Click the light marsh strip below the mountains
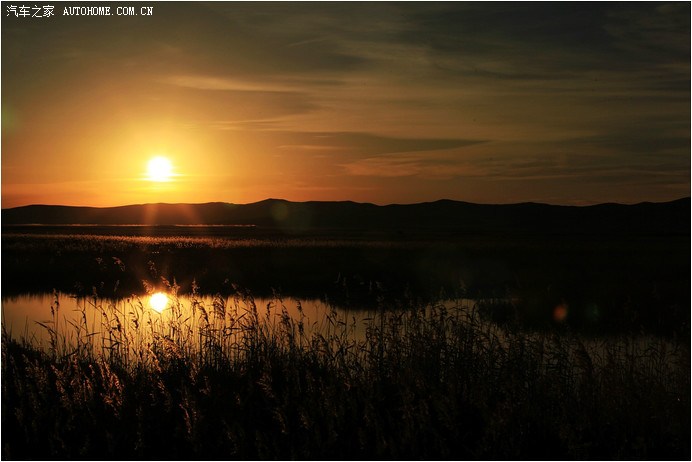 [x=200, y=241]
